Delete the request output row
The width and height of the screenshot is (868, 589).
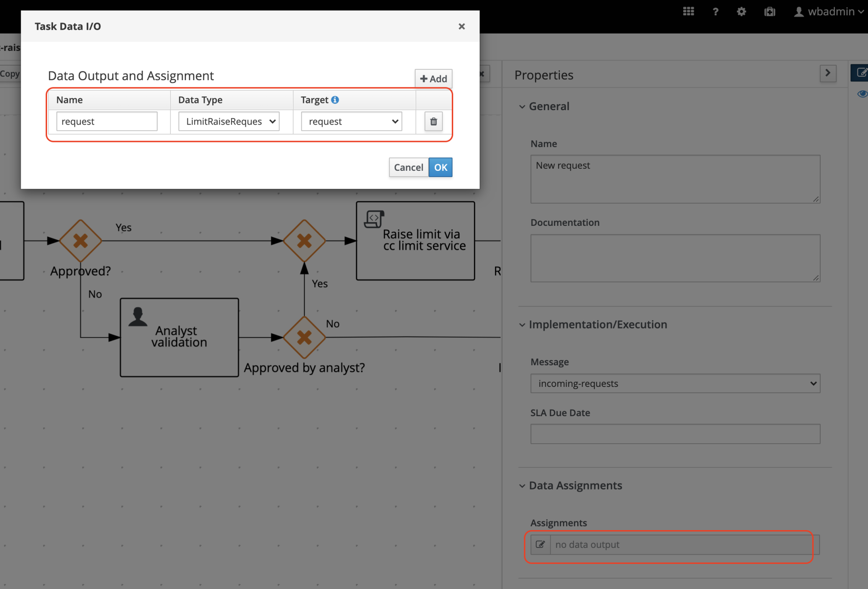click(434, 122)
